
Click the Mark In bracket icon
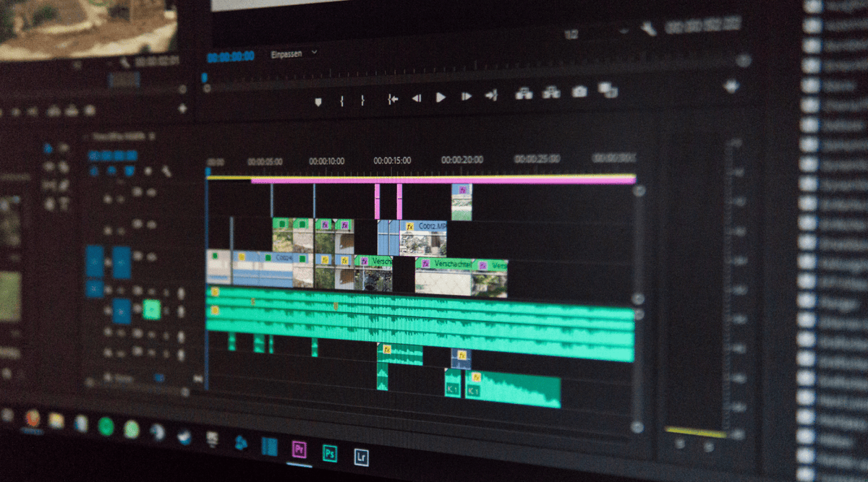click(x=341, y=100)
